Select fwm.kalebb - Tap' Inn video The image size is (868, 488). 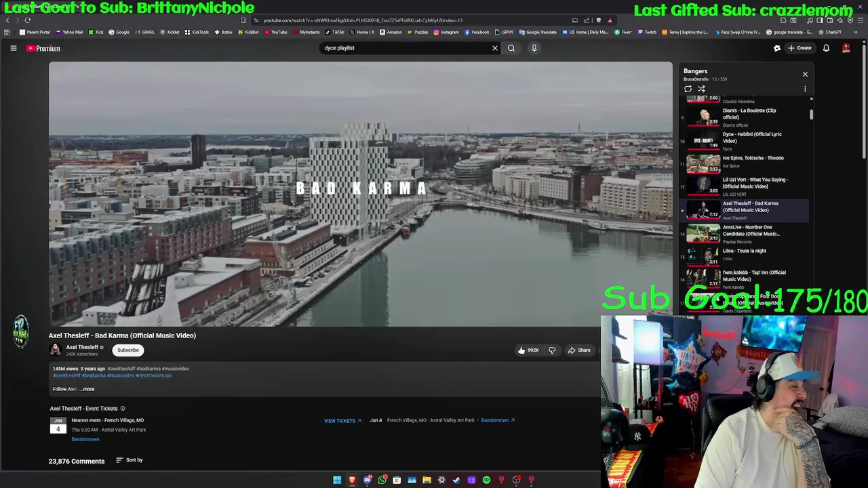(x=745, y=279)
